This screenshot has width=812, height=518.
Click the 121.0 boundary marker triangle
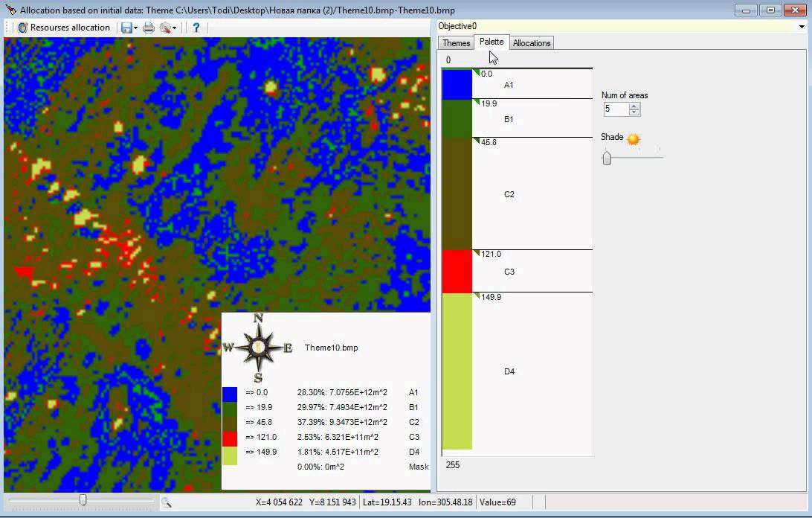tap(477, 253)
